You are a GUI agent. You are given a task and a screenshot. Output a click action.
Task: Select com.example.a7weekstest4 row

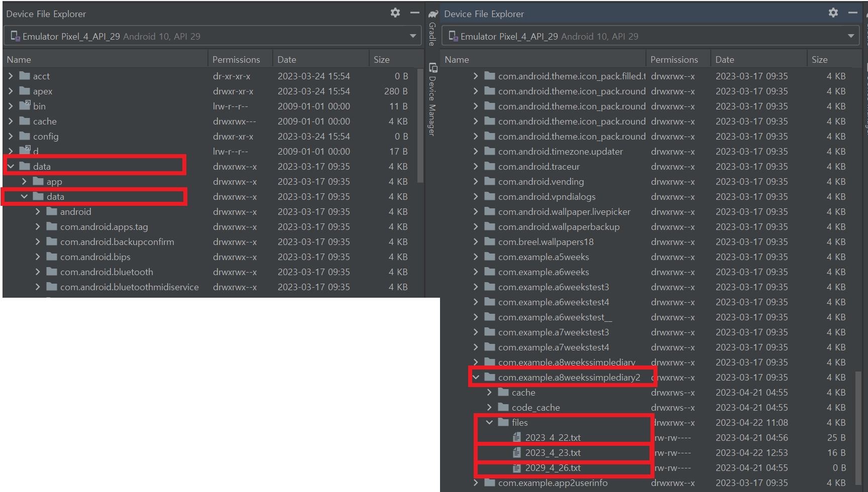click(649, 347)
